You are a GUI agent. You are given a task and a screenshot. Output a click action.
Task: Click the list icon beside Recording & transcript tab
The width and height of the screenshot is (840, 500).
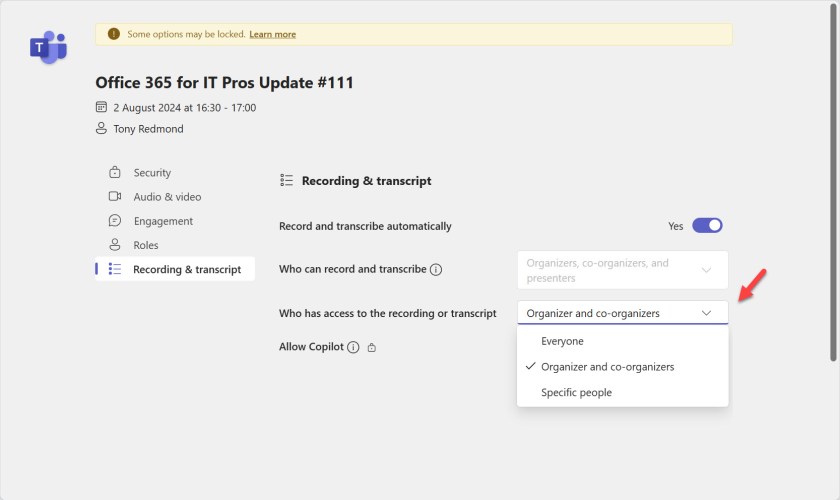[115, 269]
